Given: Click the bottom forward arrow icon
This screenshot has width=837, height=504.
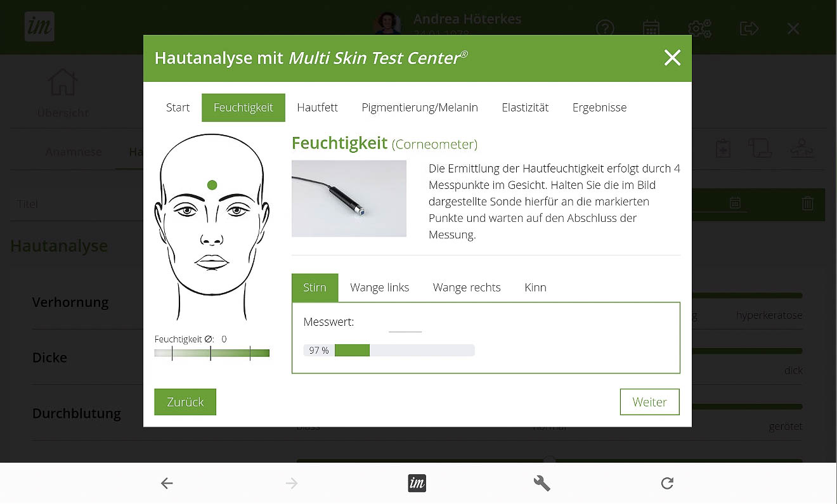Looking at the screenshot, I should coord(292,484).
